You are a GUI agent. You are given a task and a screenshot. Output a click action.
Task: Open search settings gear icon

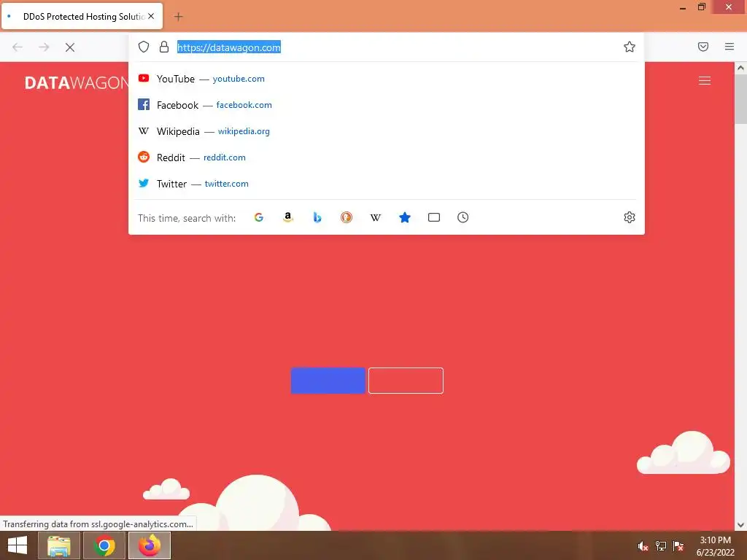pyautogui.click(x=630, y=217)
